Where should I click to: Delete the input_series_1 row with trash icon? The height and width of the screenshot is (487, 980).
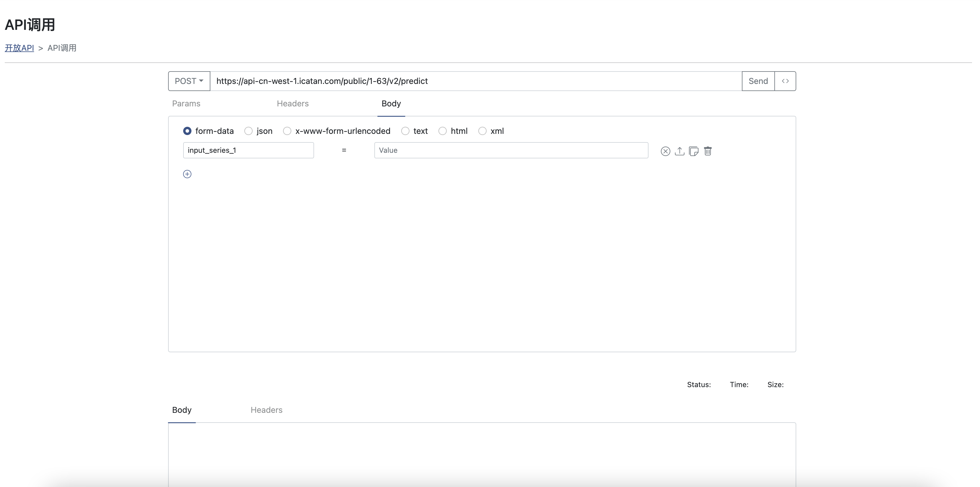coord(708,151)
